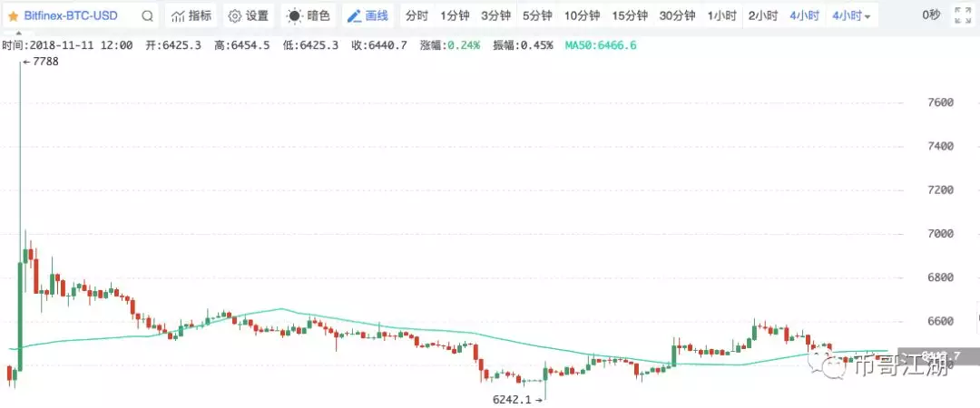Click the MA50:6466.6 indicator label
This screenshot has height=408, width=980.
pyautogui.click(x=601, y=45)
